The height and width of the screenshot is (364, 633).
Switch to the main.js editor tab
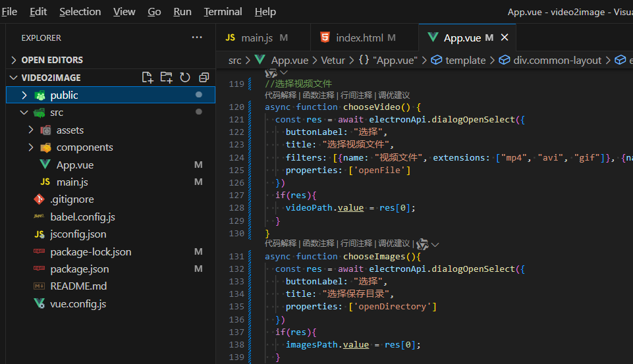pos(263,38)
